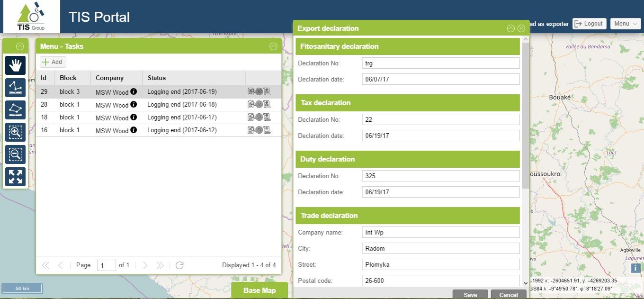Open the Menu dropdown in header
Screen dimensions: 644x299
[626, 24]
